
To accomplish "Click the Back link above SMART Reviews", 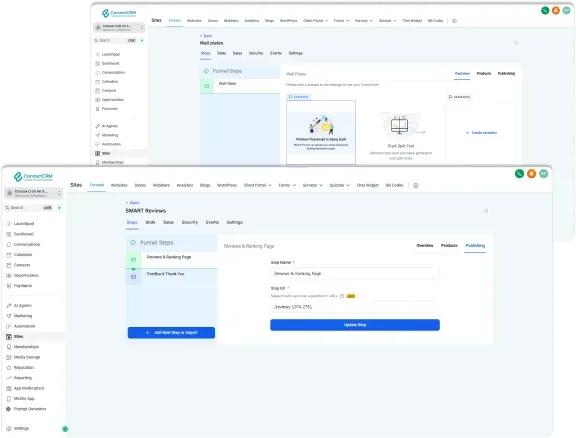I will (x=133, y=203).
